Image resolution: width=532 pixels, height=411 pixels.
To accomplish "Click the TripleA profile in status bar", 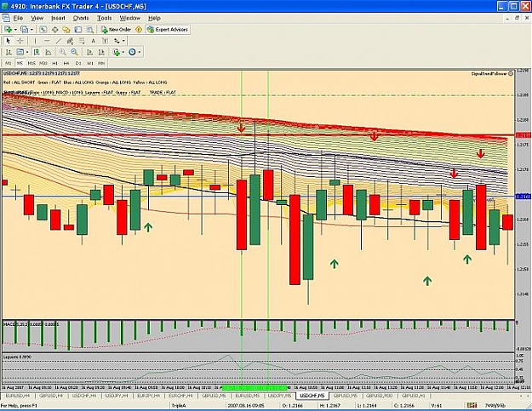I will coord(178,405).
